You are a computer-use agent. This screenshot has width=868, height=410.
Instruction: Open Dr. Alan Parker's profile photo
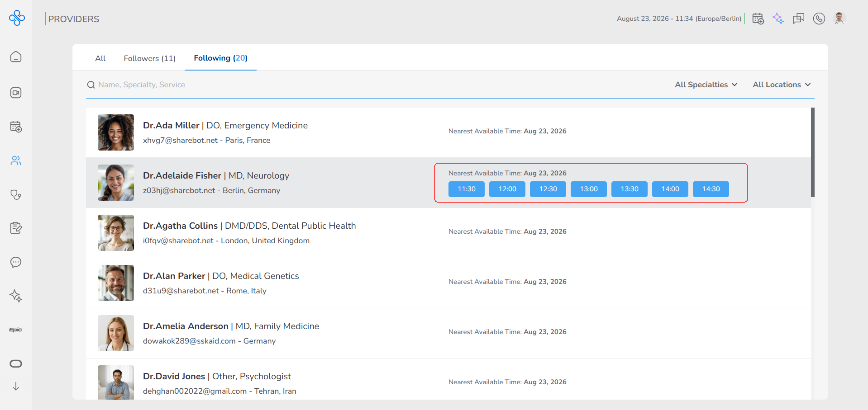[x=116, y=283]
